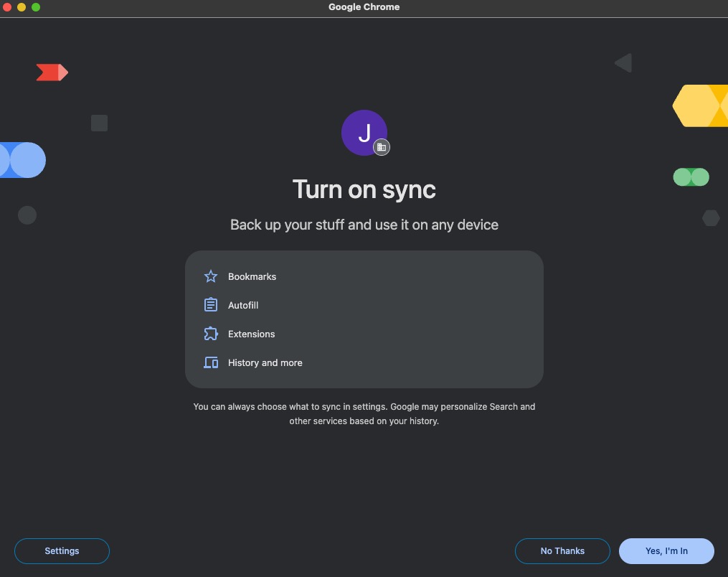
Task: Select the Bookmarks label
Action: pyautogui.click(x=252, y=276)
